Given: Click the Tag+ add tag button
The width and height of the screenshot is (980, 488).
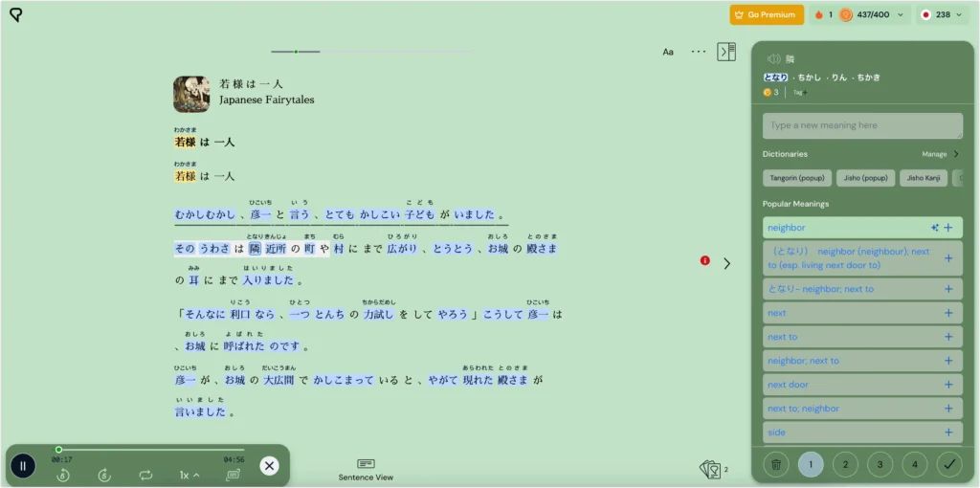Looking at the screenshot, I should tap(800, 93).
